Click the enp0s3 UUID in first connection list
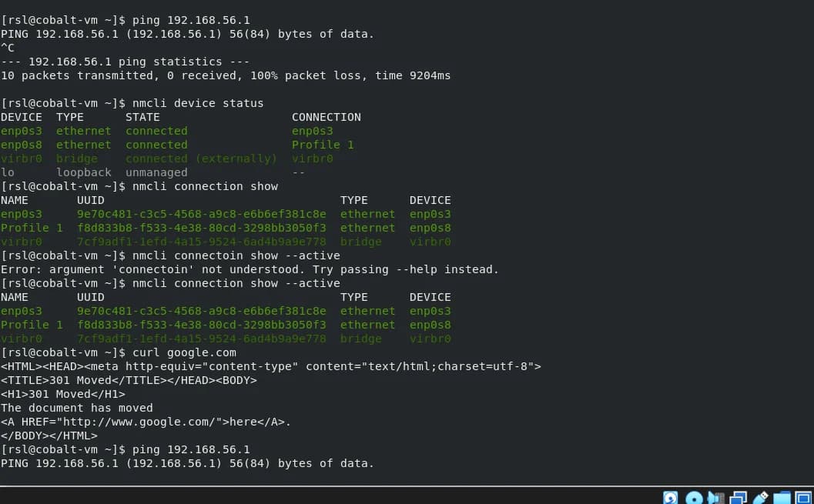Viewport: 814px width, 504px height. click(202, 214)
